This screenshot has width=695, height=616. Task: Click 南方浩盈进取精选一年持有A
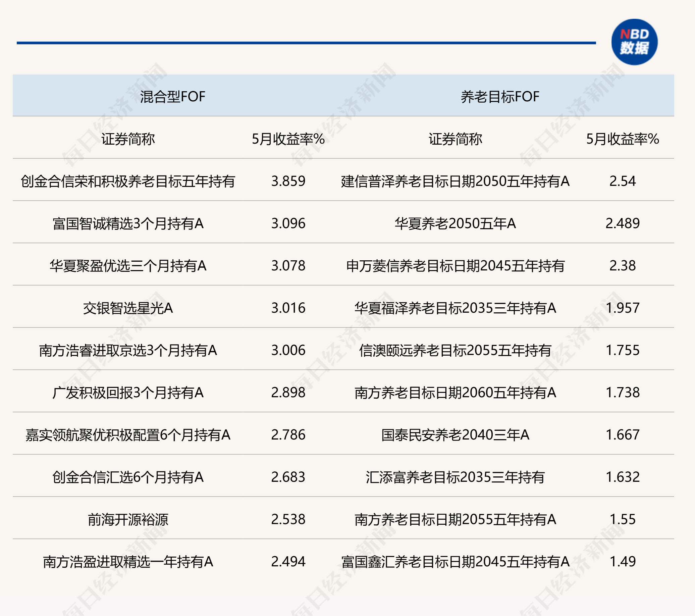click(x=128, y=562)
